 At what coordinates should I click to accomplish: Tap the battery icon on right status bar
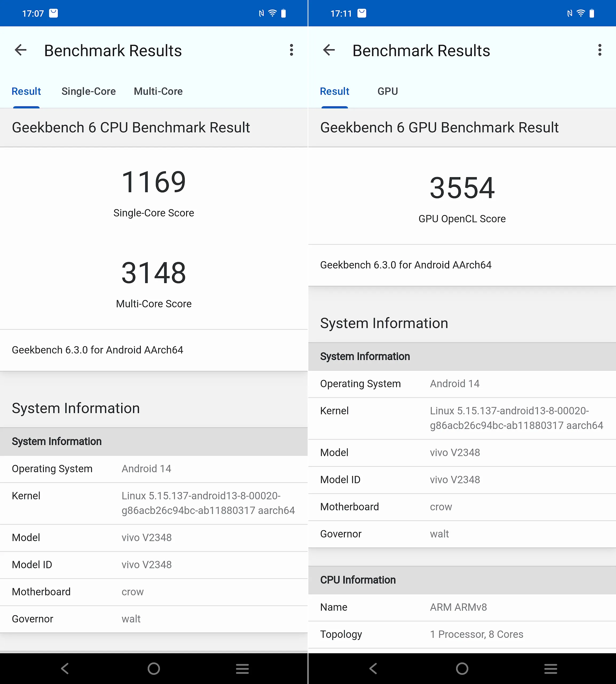click(592, 13)
